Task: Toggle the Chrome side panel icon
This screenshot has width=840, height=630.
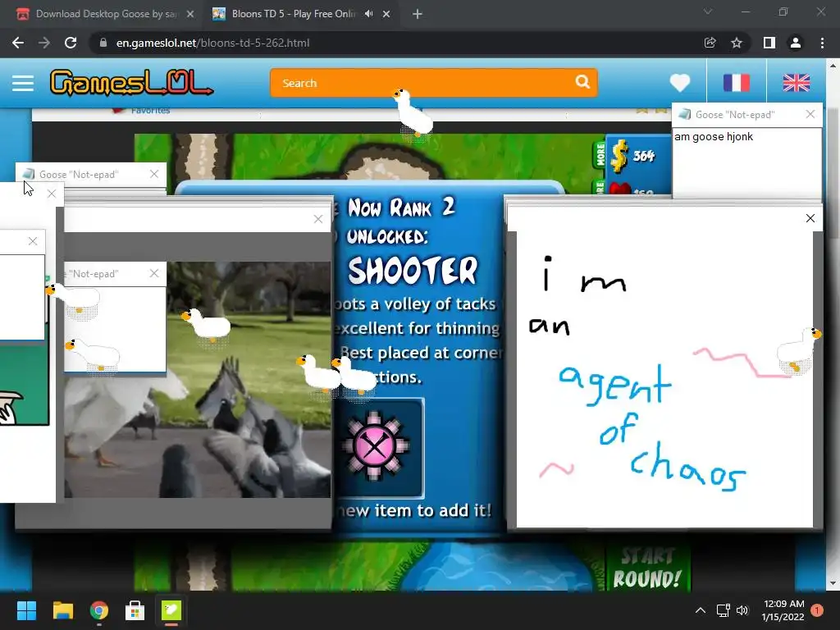Action: pyautogui.click(x=769, y=43)
